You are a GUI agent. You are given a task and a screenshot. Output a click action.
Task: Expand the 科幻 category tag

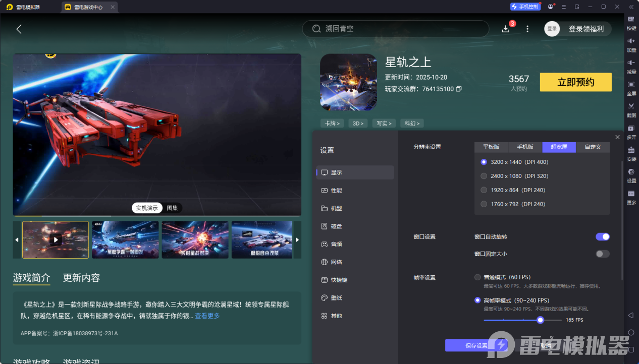pyautogui.click(x=412, y=123)
